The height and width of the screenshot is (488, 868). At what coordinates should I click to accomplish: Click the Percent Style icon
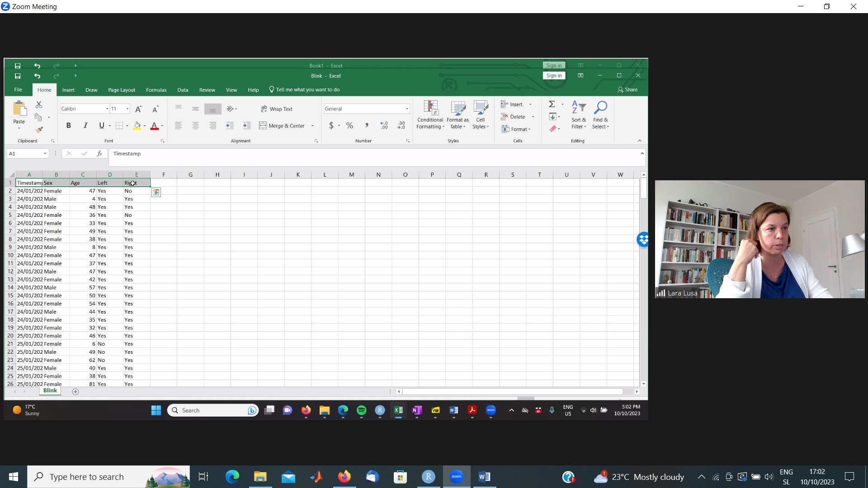click(349, 126)
